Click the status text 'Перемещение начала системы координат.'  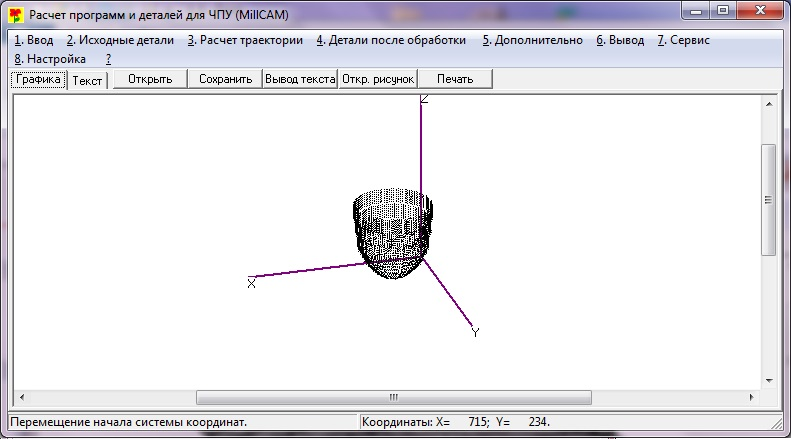click(129, 422)
